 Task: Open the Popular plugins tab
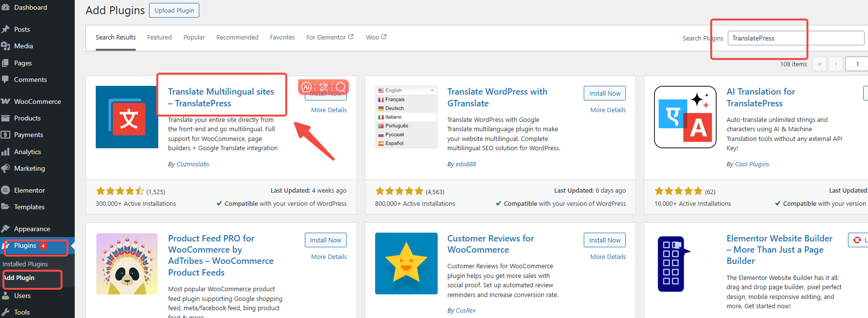pyautogui.click(x=194, y=38)
